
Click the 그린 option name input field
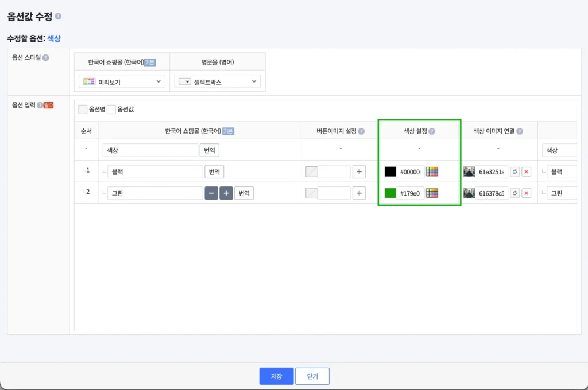(x=154, y=193)
